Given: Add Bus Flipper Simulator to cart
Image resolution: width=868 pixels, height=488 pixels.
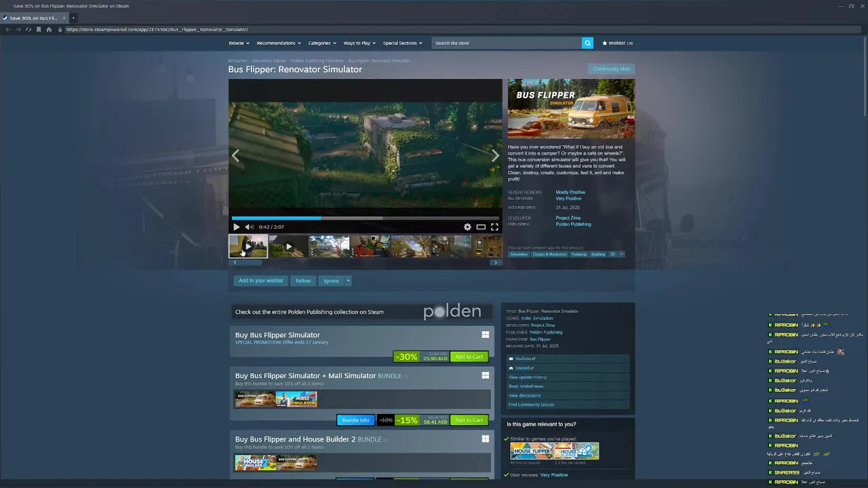Looking at the screenshot, I should click(x=469, y=357).
